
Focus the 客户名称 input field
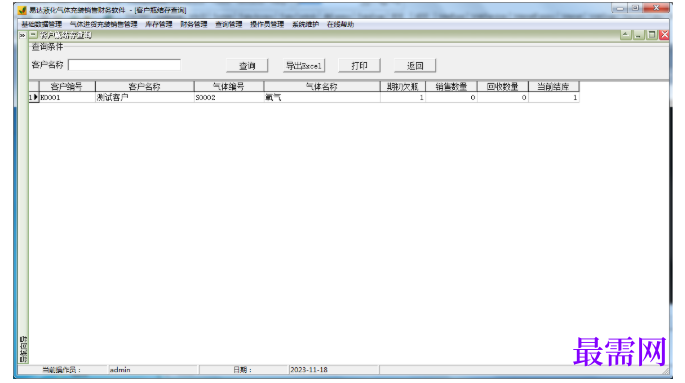125,65
